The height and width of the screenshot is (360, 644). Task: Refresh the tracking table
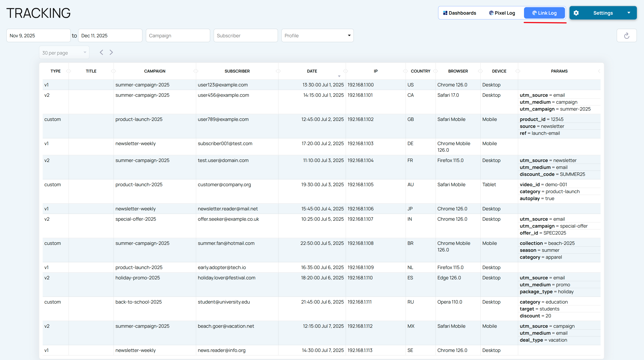(626, 35)
